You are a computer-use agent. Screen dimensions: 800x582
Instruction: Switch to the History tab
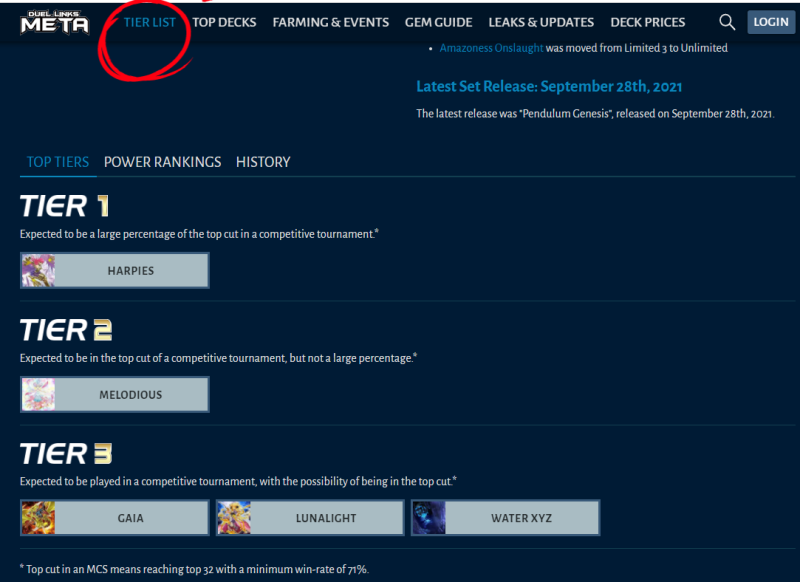263,162
